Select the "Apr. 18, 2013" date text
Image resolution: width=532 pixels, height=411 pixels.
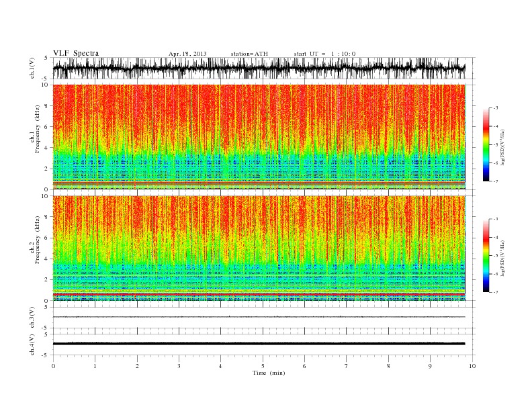point(187,54)
